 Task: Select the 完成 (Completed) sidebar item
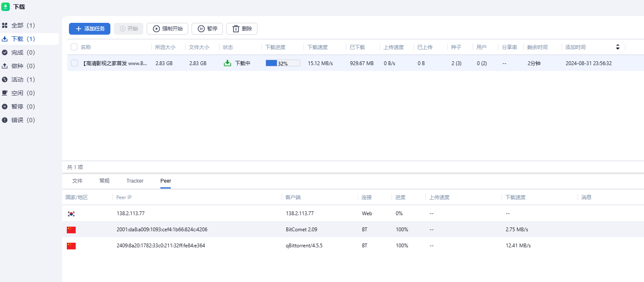(x=23, y=52)
